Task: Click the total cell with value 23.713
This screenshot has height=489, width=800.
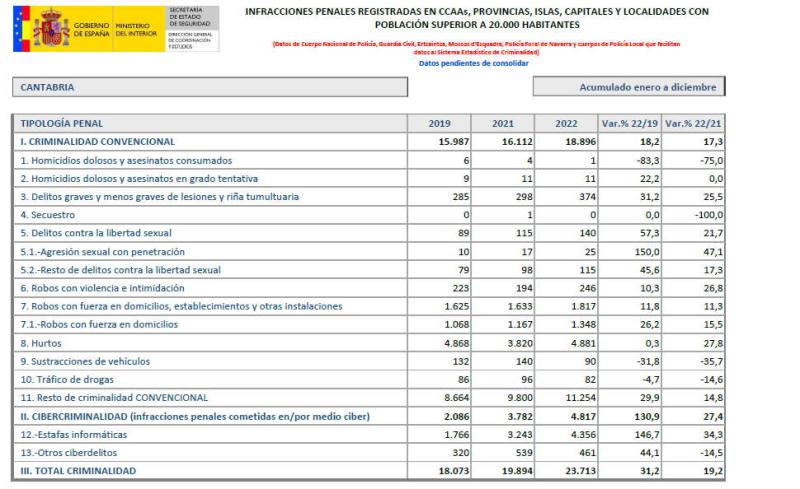Action: pos(566,471)
